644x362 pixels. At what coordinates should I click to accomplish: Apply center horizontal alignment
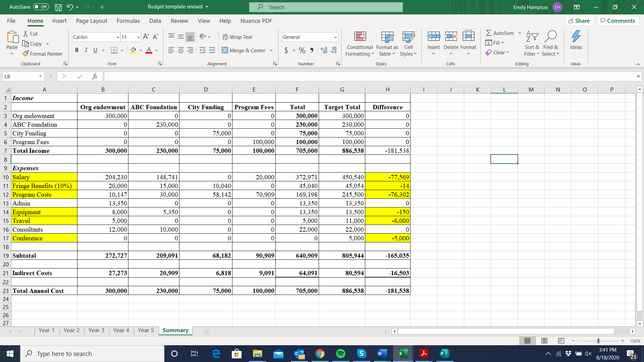click(x=181, y=50)
